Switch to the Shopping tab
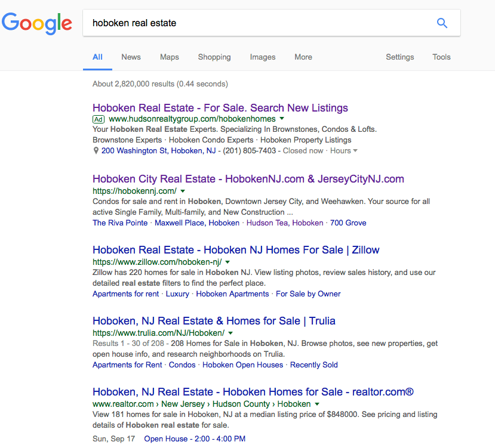Screen dimensions: 495x448 pyautogui.click(x=214, y=57)
